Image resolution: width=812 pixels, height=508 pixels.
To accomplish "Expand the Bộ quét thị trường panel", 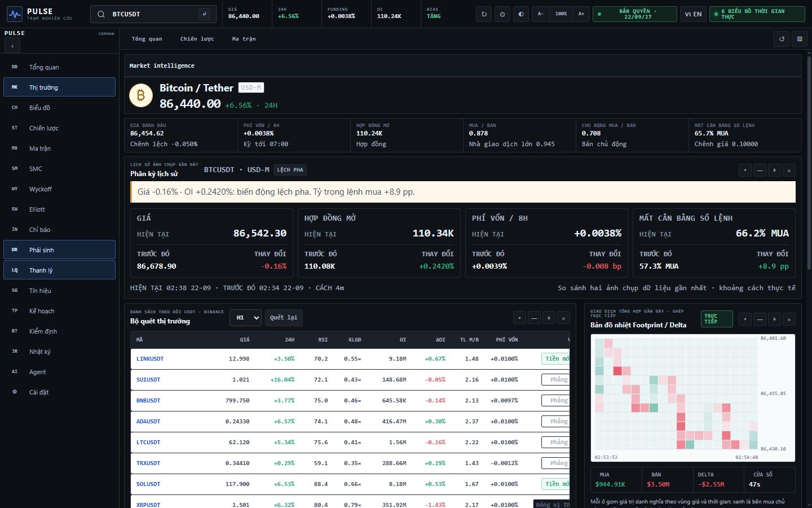I will click(549, 318).
